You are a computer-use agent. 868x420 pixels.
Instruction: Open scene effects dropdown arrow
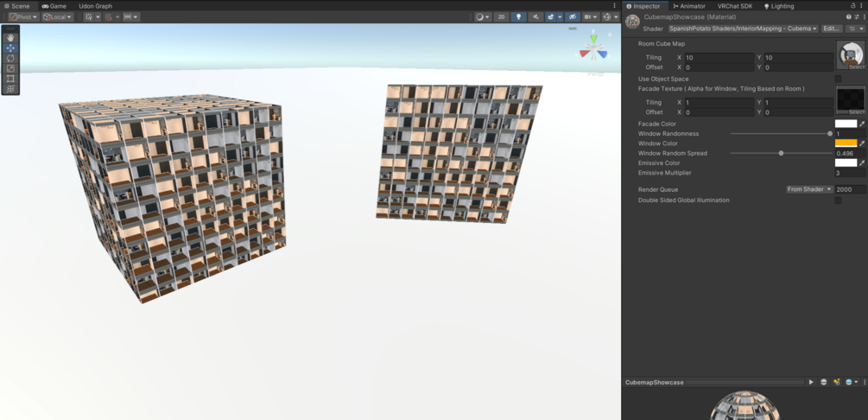coord(560,17)
